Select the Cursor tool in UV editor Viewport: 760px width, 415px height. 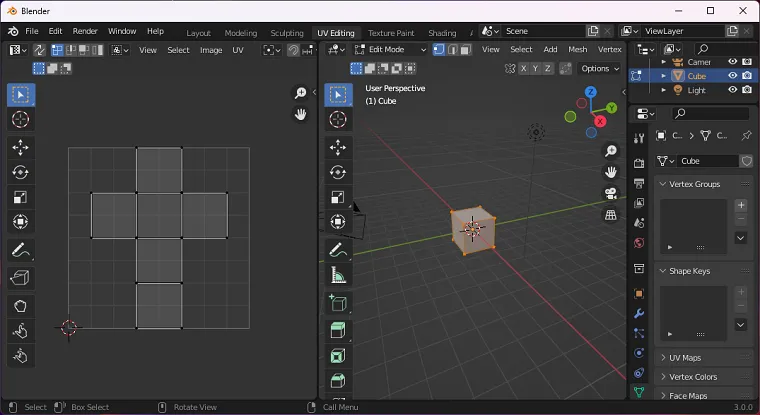pos(20,119)
